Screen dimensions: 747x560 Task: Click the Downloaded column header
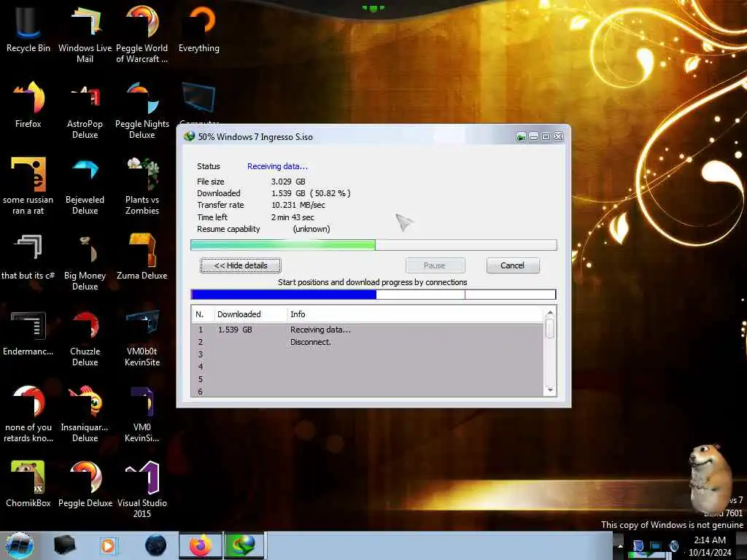251,314
